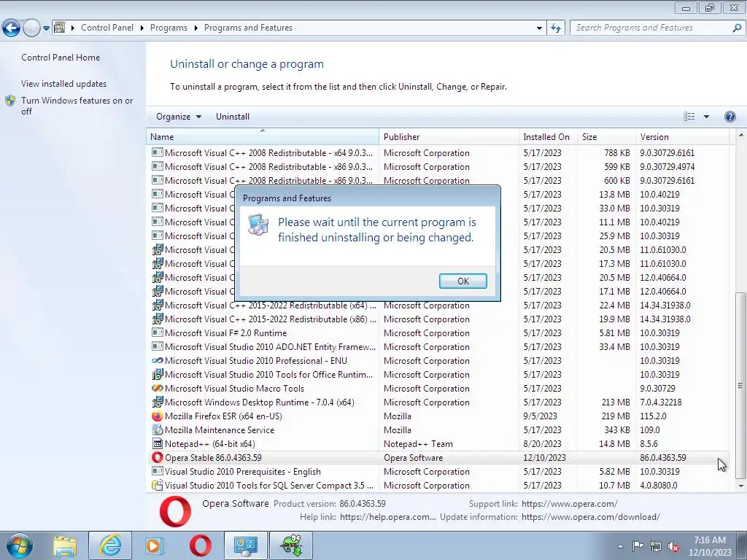Image resolution: width=747 pixels, height=560 pixels.
Task: Expand arrow after Programs breadcrumb
Action: (x=196, y=28)
